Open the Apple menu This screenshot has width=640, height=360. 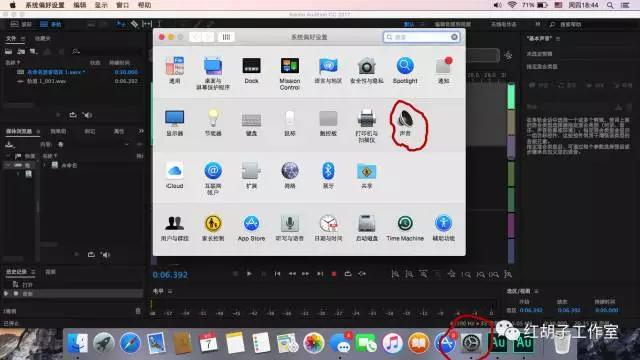pos(12,5)
